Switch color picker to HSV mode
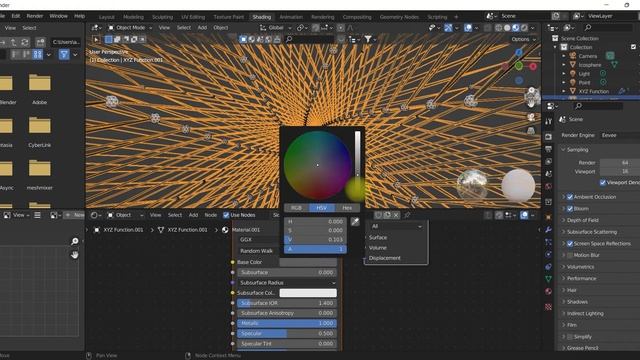The image size is (640, 360). coord(322,208)
